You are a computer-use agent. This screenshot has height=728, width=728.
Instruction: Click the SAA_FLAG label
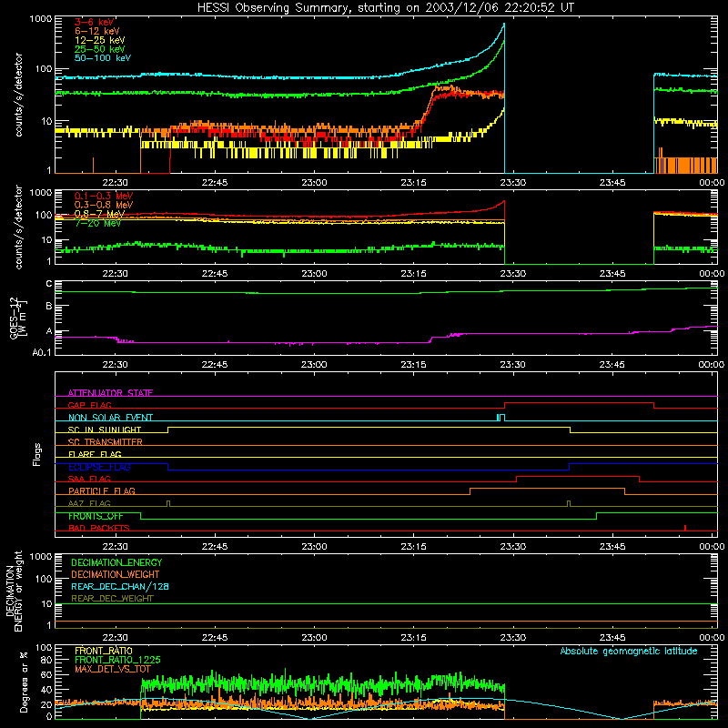pyautogui.click(x=89, y=479)
